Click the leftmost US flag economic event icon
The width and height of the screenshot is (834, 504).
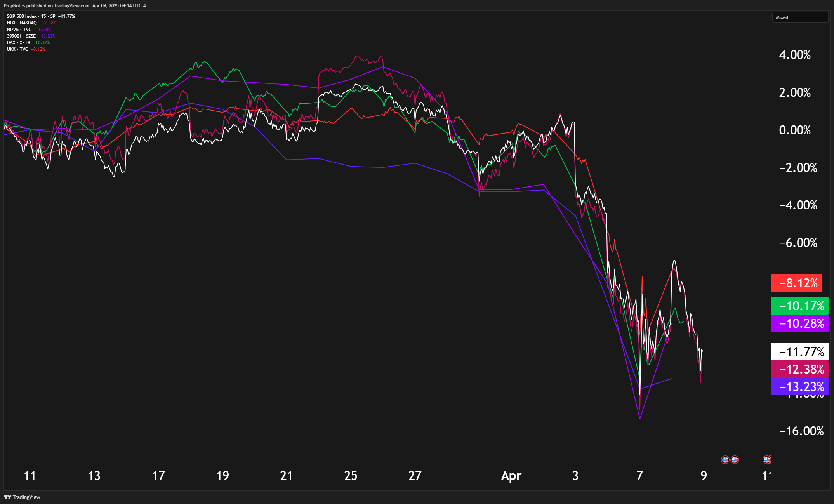(725, 460)
